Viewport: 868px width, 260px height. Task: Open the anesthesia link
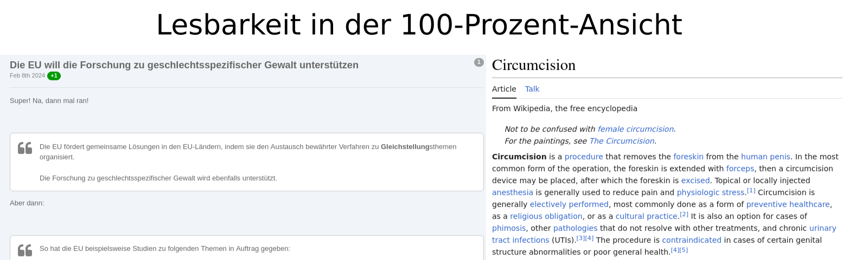(x=513, y=192)
